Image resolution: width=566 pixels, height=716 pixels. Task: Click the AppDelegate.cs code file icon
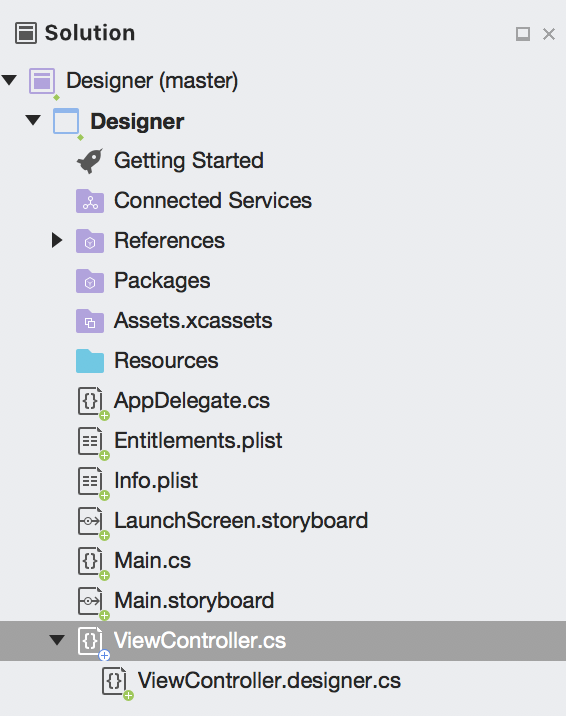[90, 401]
